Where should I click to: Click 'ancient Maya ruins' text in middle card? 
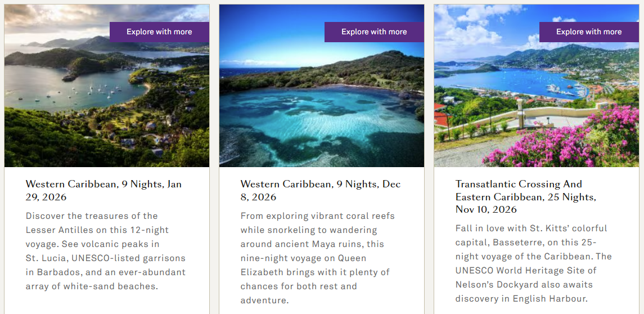tap(315, 244)
